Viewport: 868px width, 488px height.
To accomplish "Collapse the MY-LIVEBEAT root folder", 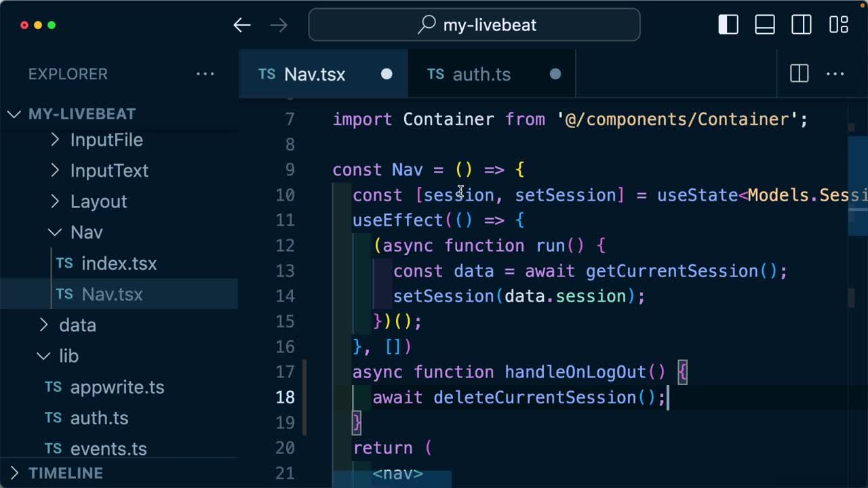I will point(81,114).
